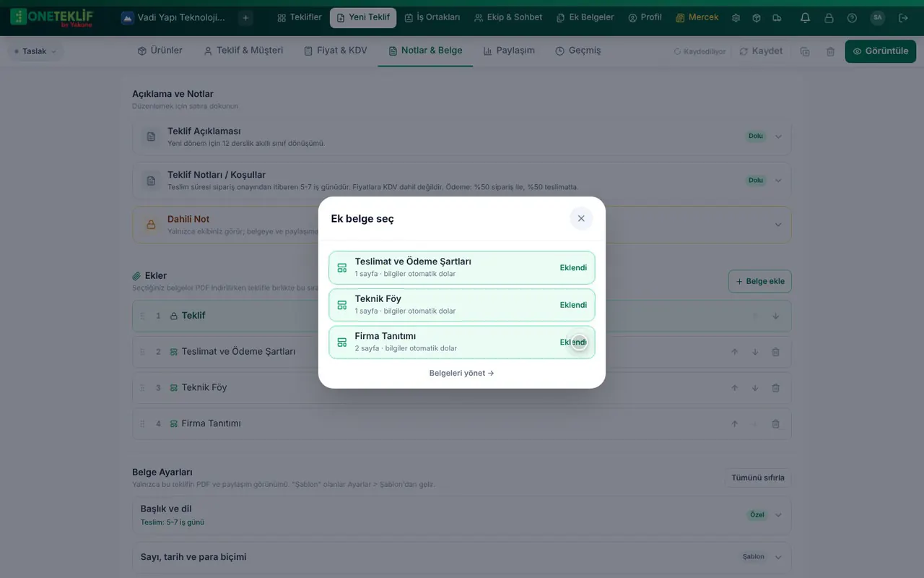924x578 pixels.
Task: Click the Belge ekle button
Action: pos(760,281)
